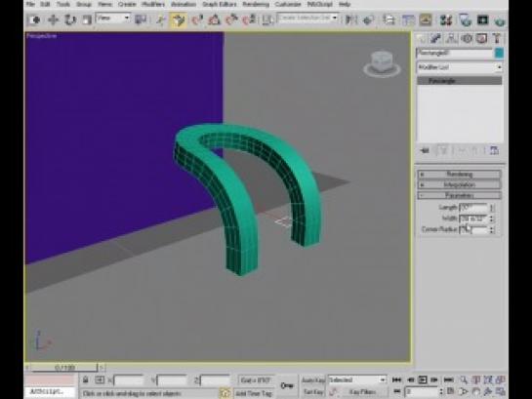Open the Material Editor icon
This screenshot has width=532, height=399.
click(446, 20)
